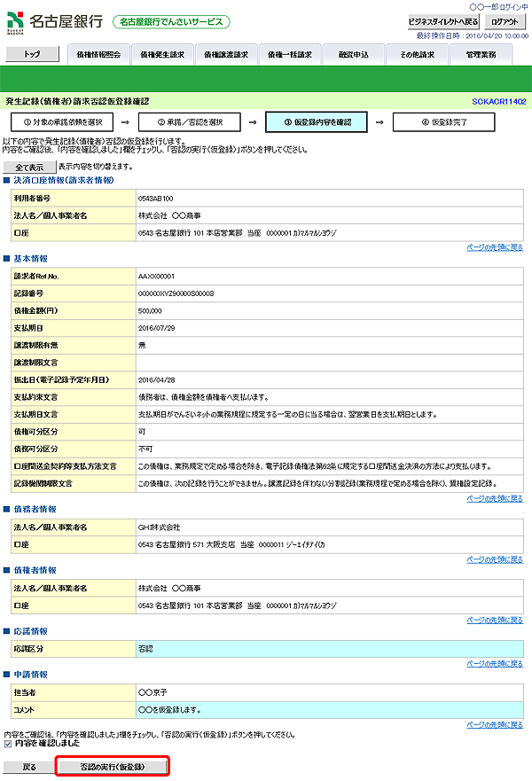This screenshot has width=532, height=781.
Task: Switch to the 債権発生請求 tab
Action: [x=162, y=55]
